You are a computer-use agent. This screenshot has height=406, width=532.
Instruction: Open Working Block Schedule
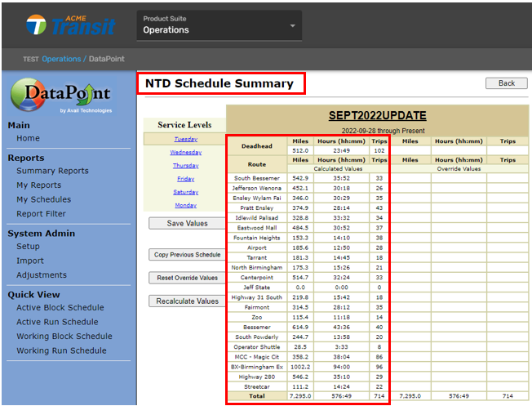click(64, 336)
